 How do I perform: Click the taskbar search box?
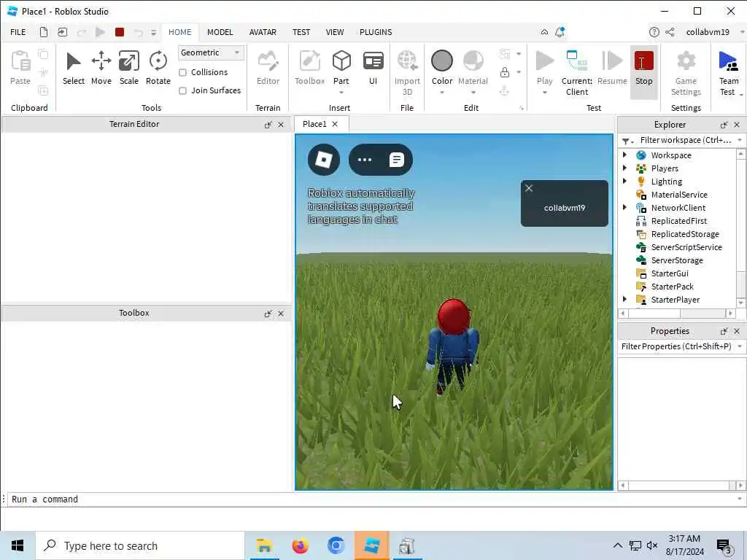tap(140, 545)
